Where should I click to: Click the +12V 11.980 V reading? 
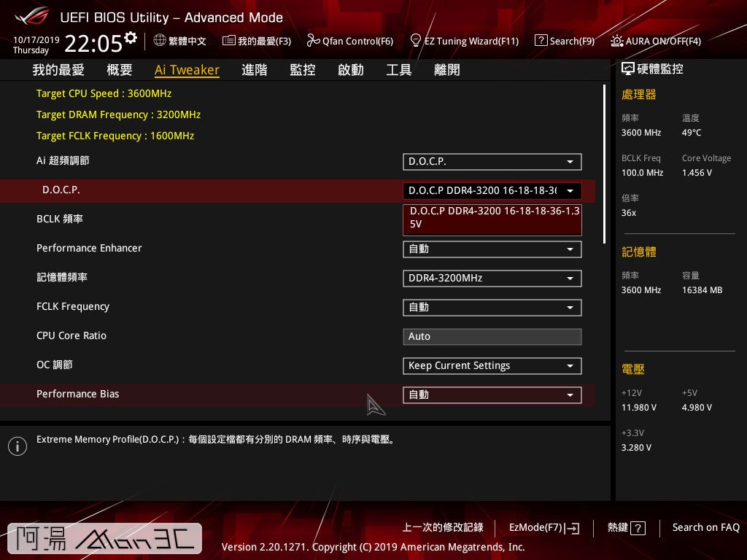[638, 408]
